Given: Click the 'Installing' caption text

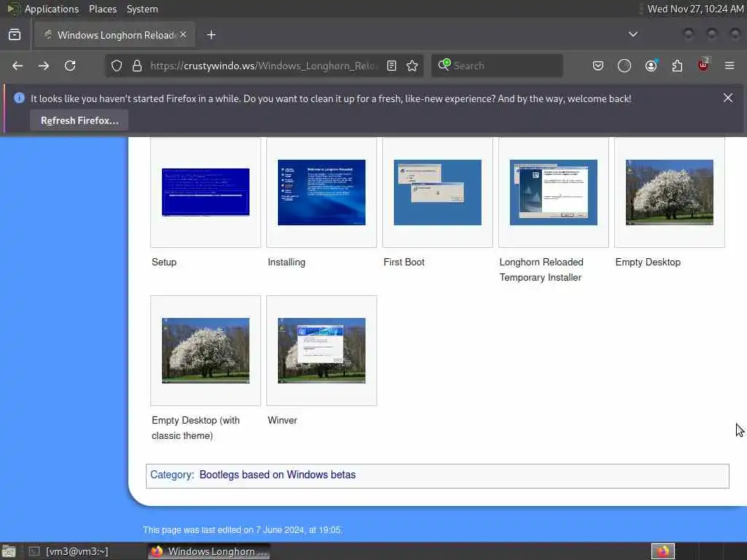Looking at the screenshot, I should 286,262.
